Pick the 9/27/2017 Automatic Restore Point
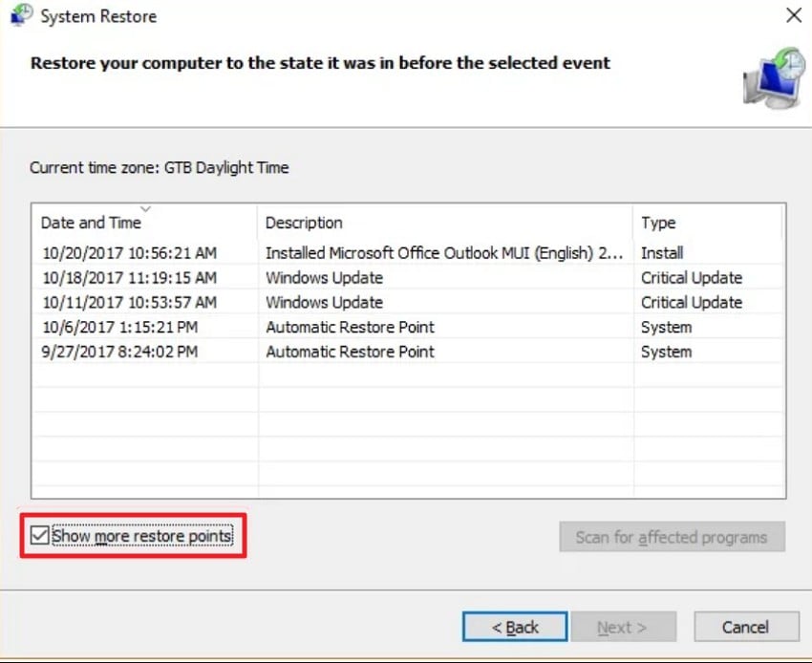The image size is (812, 663). coord(350,352)
